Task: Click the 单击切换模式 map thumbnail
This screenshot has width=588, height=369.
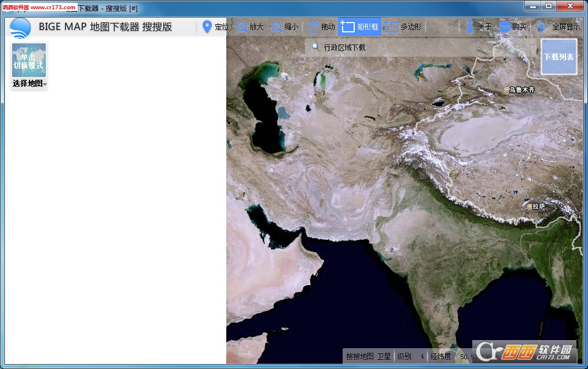Action: tap(29, 60)
